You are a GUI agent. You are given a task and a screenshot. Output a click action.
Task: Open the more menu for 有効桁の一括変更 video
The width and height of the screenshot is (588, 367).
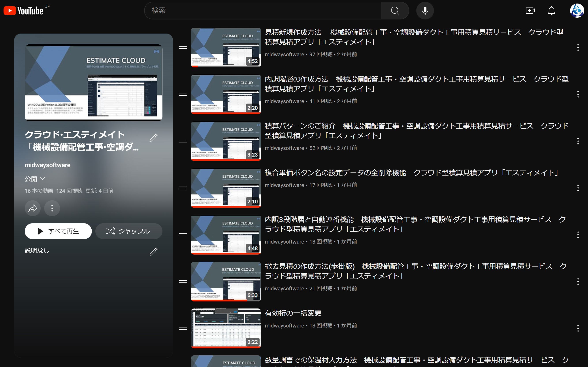pos(578,328)
